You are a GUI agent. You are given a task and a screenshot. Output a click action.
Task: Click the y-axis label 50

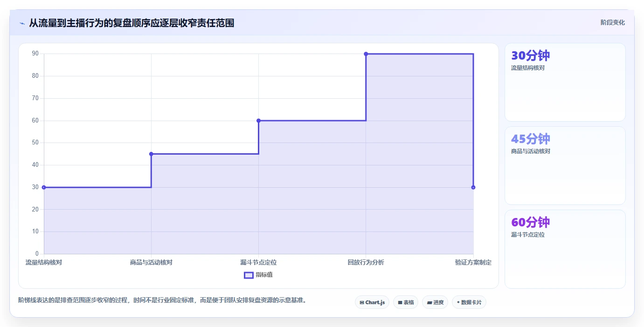35,143
